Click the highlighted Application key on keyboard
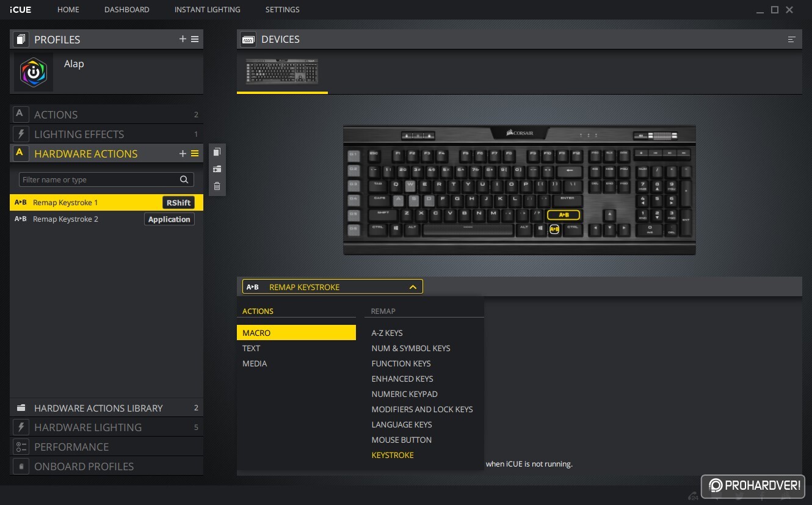 click(554, 230)
